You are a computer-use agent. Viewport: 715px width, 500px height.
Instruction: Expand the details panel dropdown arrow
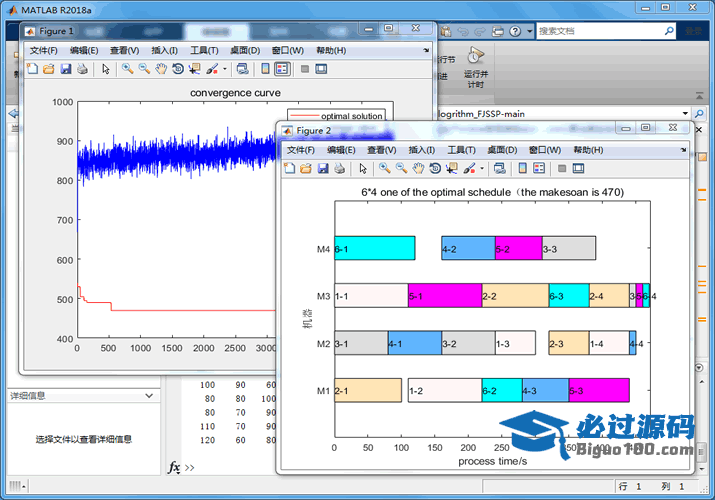pos(150,396)
